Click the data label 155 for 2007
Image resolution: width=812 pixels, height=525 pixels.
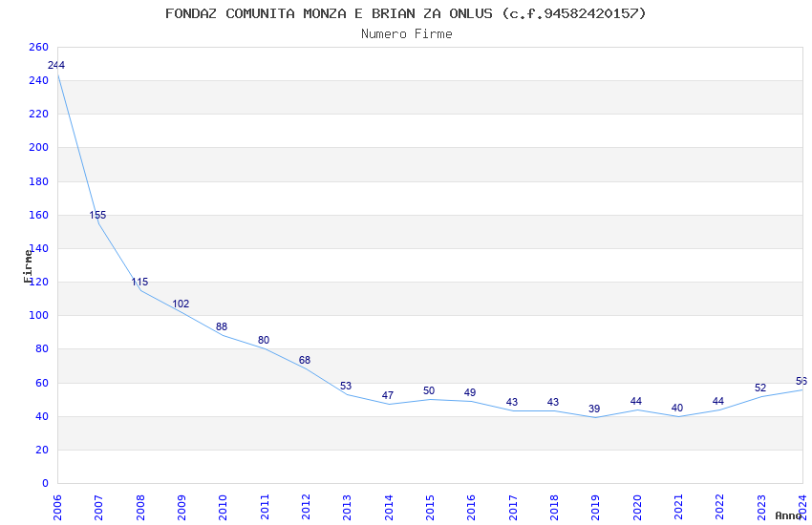click(x=97, y=215)
